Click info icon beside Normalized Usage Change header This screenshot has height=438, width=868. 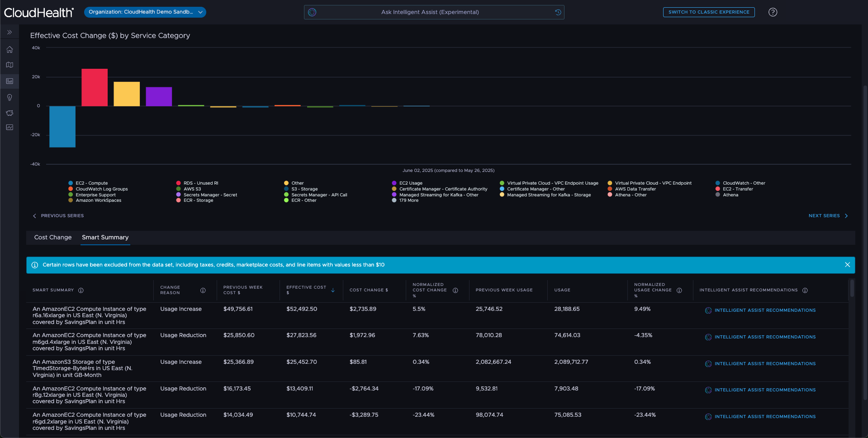679,290
